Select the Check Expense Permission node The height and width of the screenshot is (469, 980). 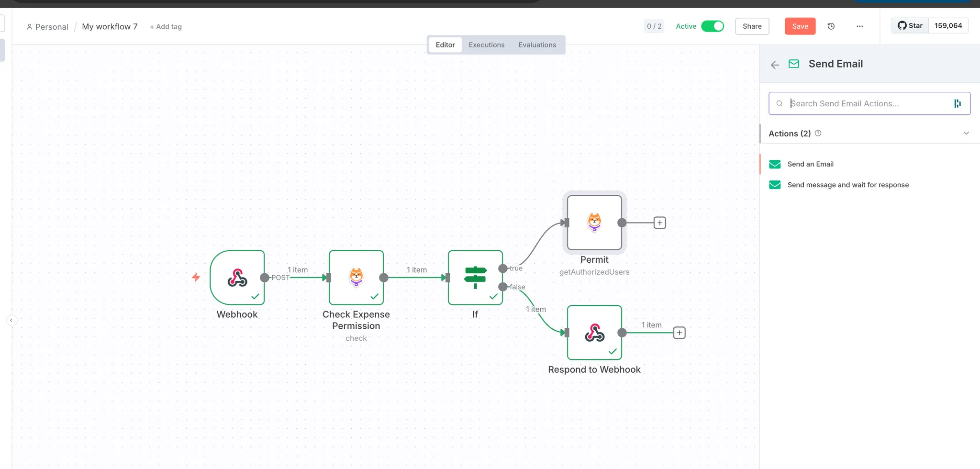pos(356,278)
